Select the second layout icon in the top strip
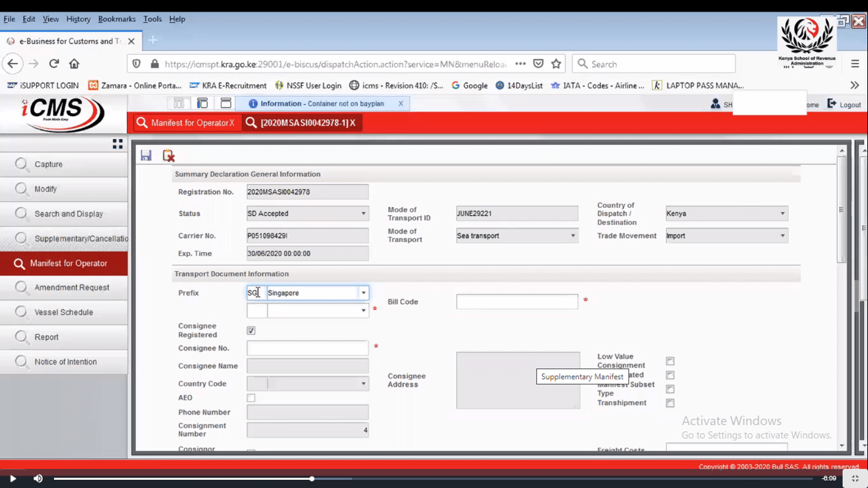Screen dimensions: 868x488 point(202,104)
